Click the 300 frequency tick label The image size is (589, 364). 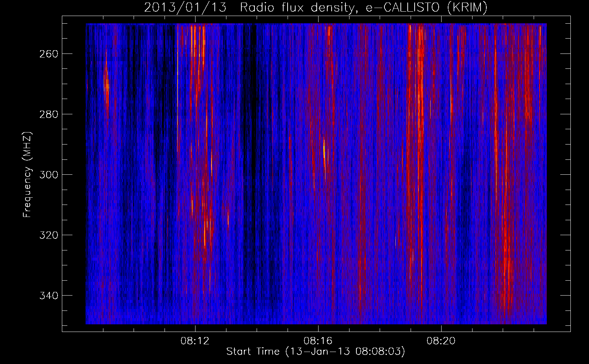[48, 175]
